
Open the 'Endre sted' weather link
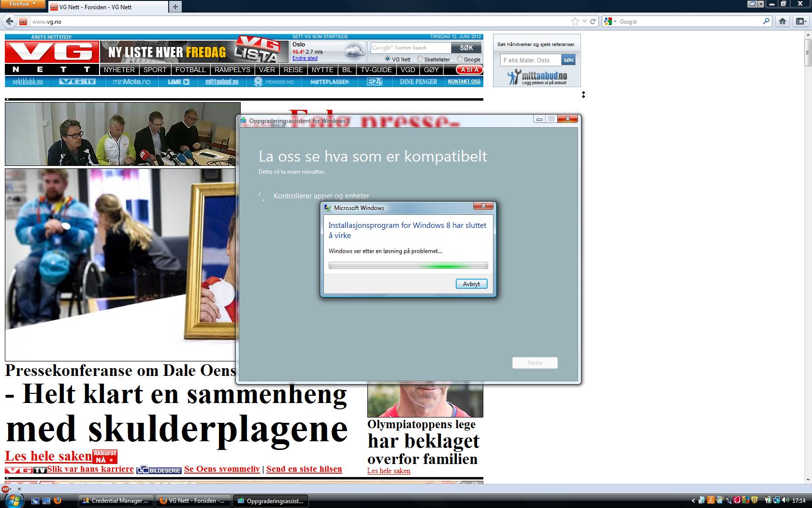click(304, 58)
